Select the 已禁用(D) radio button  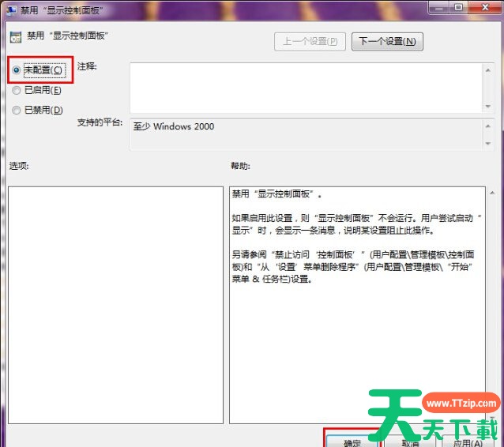coord(17,111)
